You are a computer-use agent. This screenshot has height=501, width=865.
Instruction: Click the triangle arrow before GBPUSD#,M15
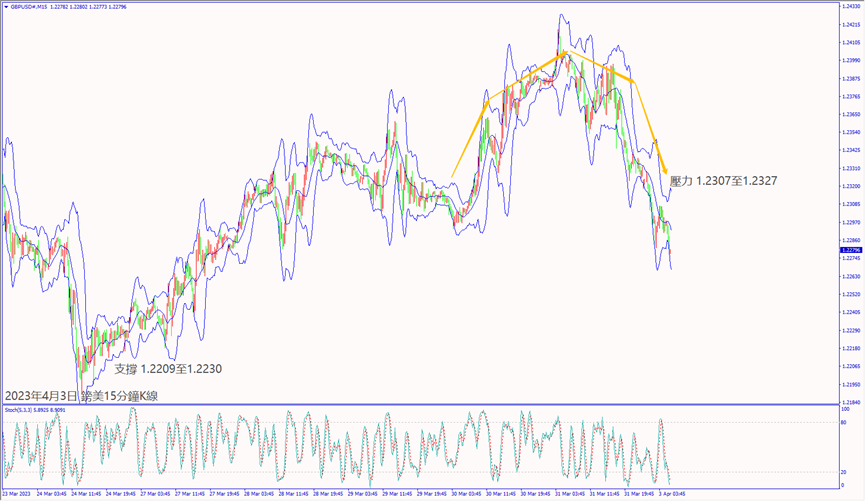[5, 5]
